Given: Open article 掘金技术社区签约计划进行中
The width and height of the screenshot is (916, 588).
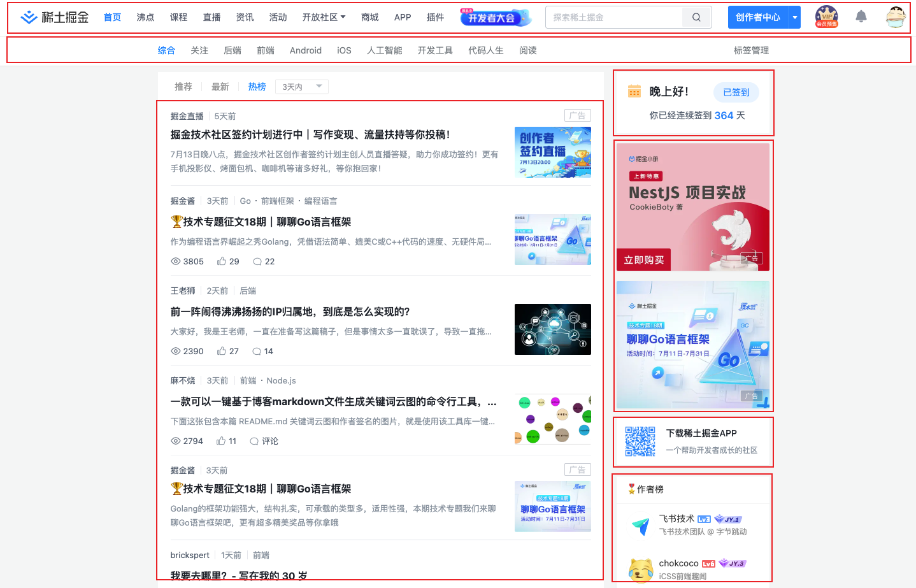Looking at the screenshot, I should (310, 134).
